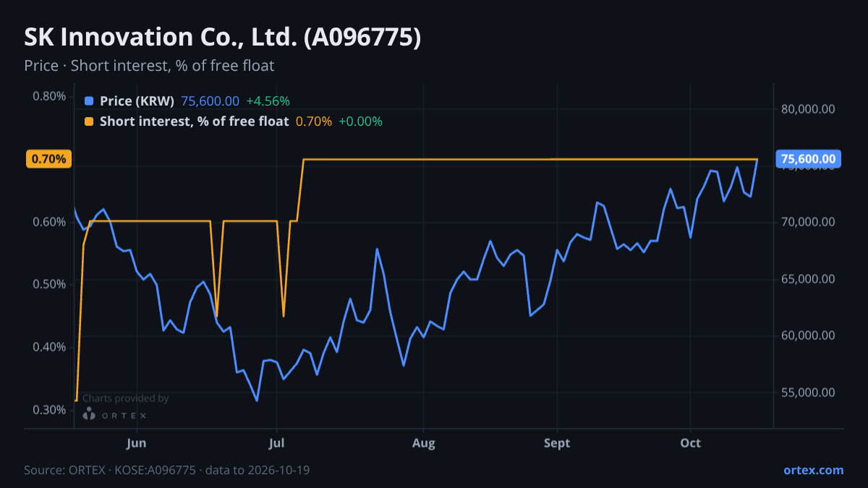868x488 pixels.
Task: Click the Jul x-axis label
Action: pos(276,443)
